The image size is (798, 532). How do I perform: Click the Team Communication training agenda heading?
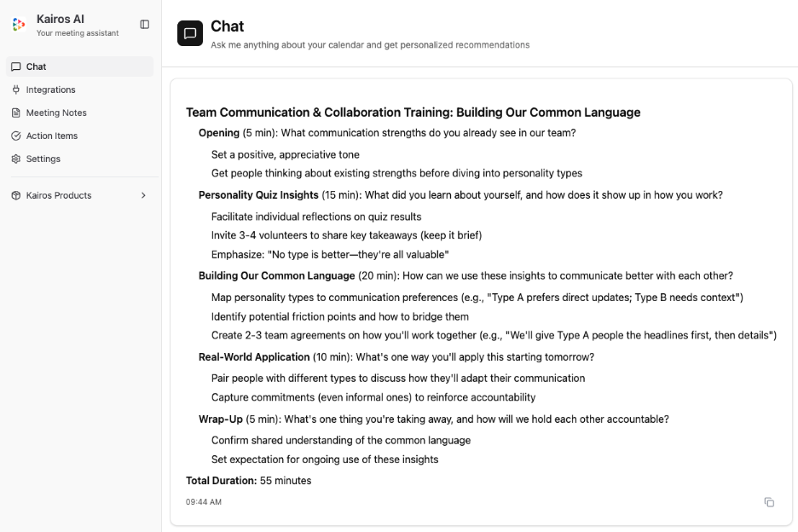click(x=413, y=113)
